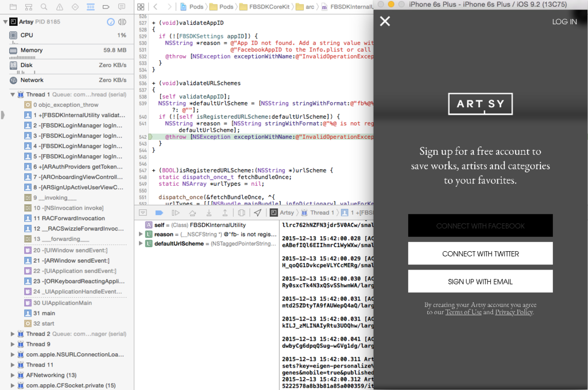The height and width of the screenshot is (390, 588).
Task: Select frame 6 ARAuthProviders getToken
Action: point(74,167)
